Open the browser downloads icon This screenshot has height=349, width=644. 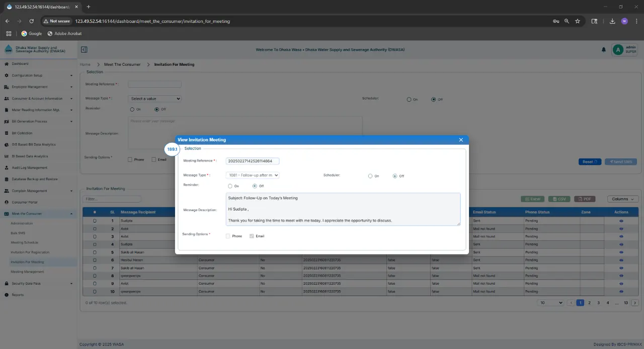(x=612, y=21)
